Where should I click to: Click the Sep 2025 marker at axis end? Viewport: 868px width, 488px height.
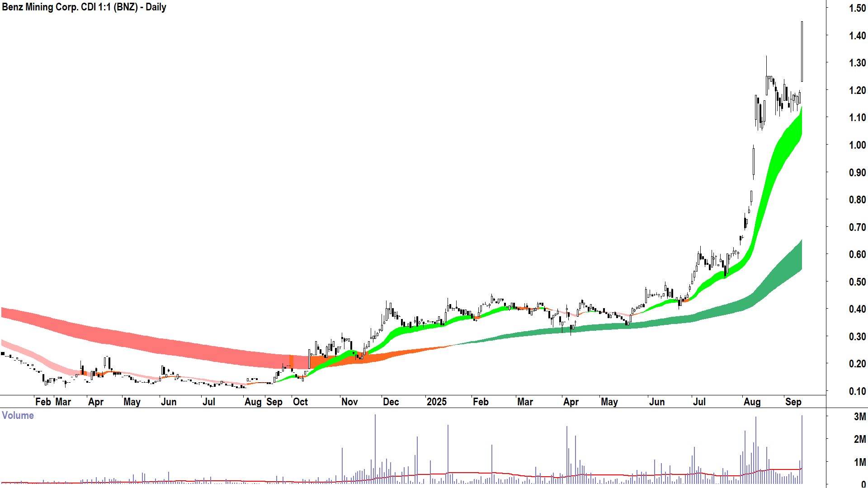click(x=793, y=402)
